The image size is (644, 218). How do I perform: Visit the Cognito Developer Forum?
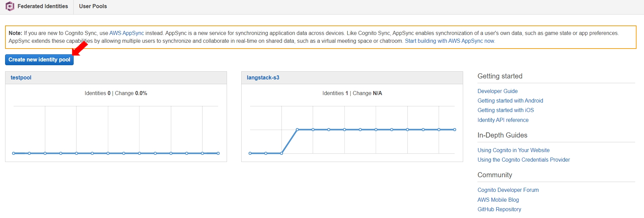point(508,190)
